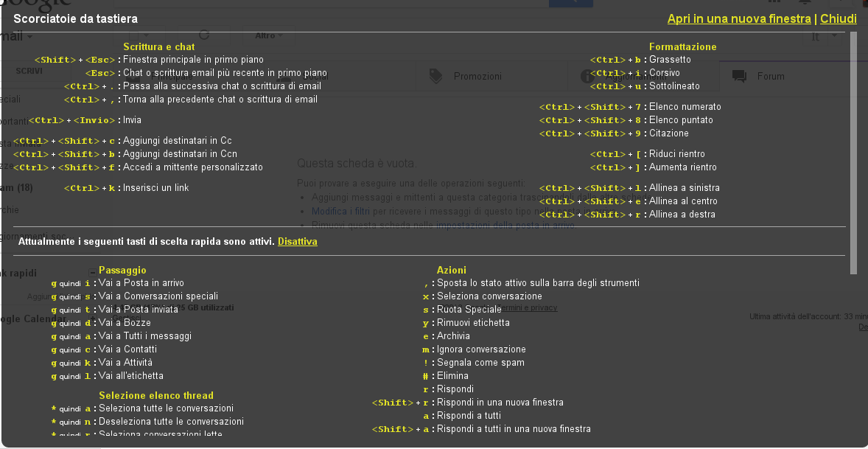Click the shortcuts panel vertical scrollbar

pos(853,153)
